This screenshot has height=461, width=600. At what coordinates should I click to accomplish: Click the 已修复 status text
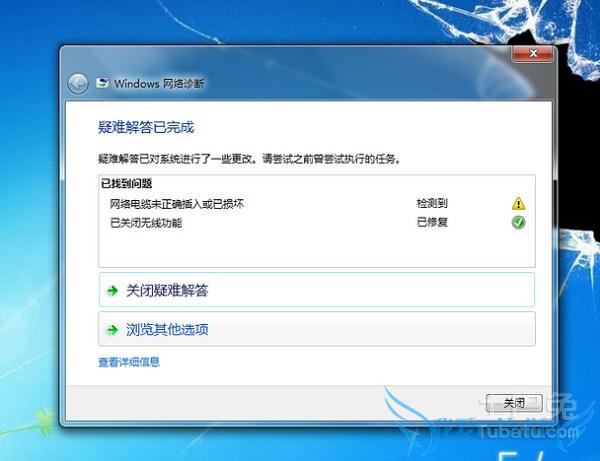pos(432,222)
